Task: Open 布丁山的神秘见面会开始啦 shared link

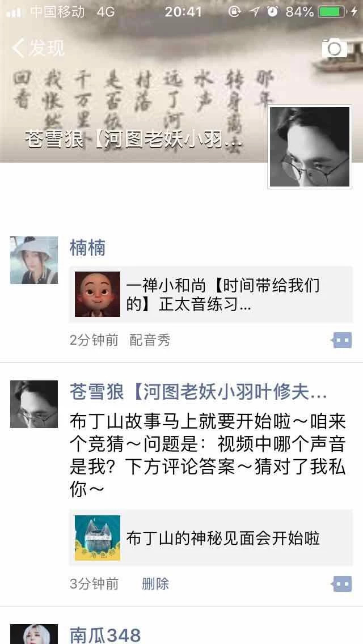Action: [211, 537]
